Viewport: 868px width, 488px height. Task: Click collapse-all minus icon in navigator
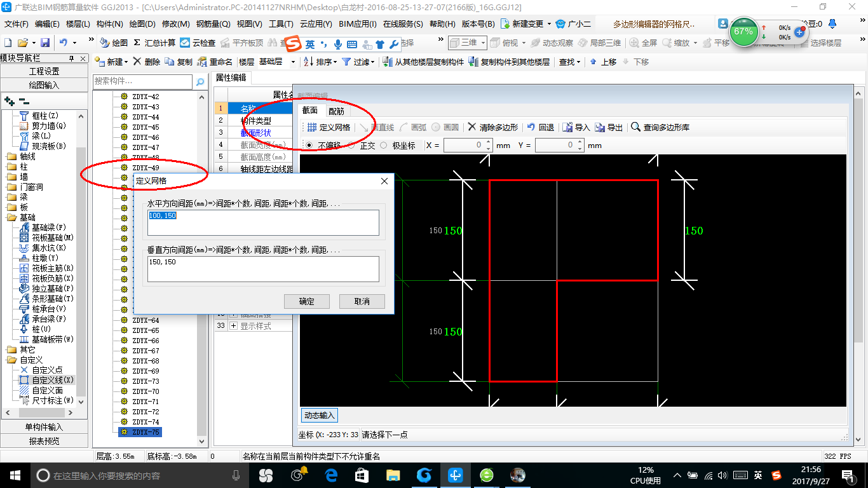pos(24,100)
